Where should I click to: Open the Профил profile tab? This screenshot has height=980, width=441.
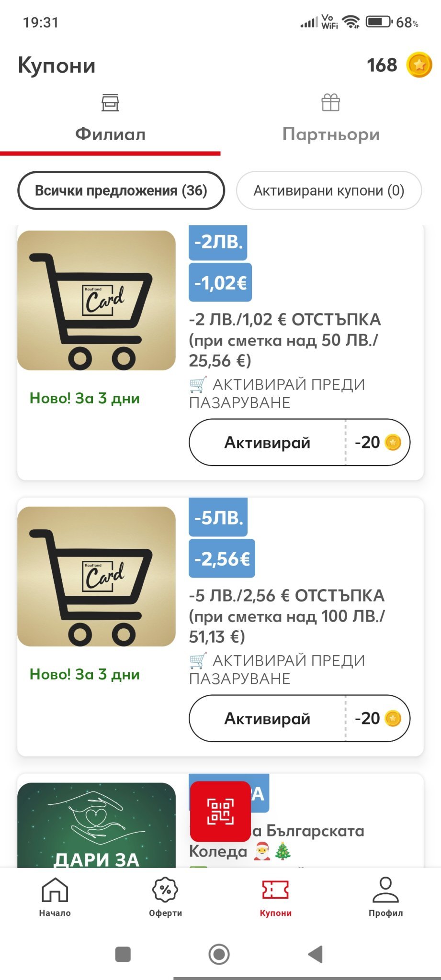point(385,897)
